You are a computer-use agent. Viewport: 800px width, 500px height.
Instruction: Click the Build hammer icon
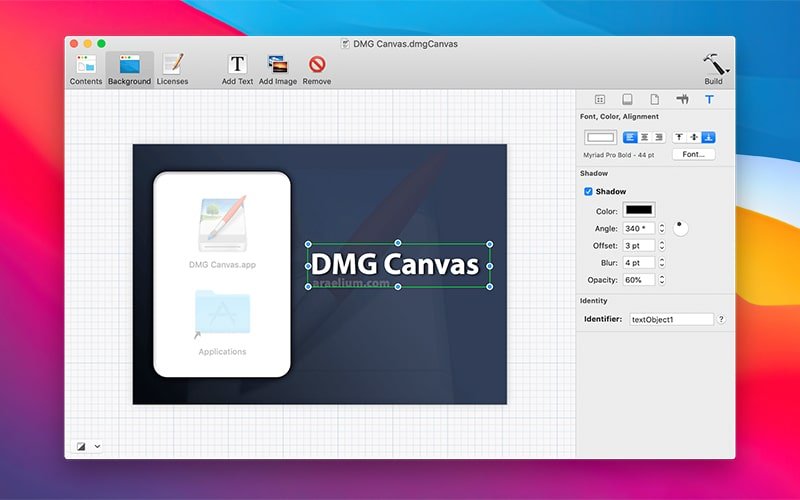click(x=714, y=66)
